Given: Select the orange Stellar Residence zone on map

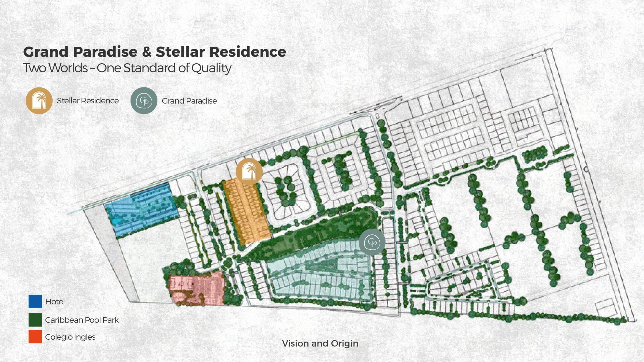Looking at the screenshot, I should [247, 212].
